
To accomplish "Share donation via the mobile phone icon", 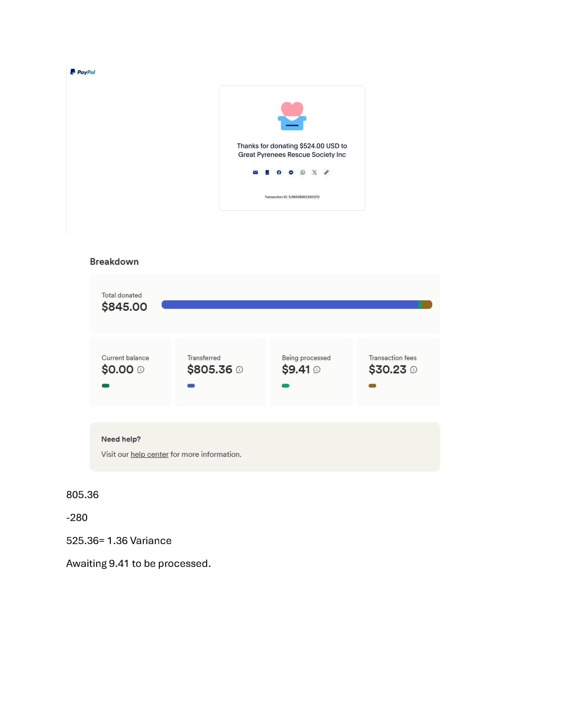I will click(267, 172).
